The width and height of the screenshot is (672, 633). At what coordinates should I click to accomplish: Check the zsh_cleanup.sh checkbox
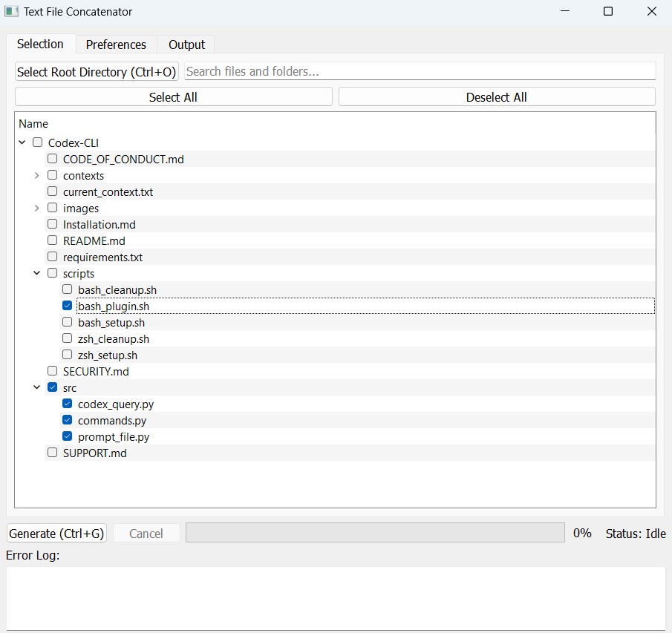68,338
